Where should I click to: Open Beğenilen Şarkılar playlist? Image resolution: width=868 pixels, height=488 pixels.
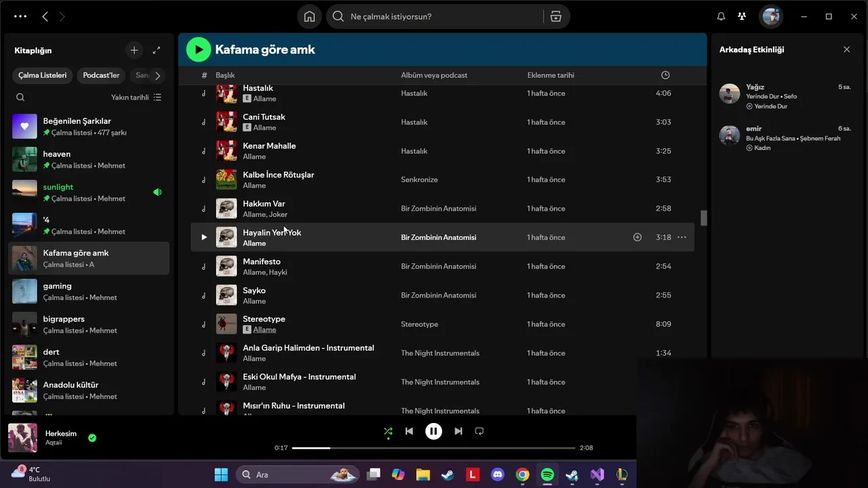[89, 127]
